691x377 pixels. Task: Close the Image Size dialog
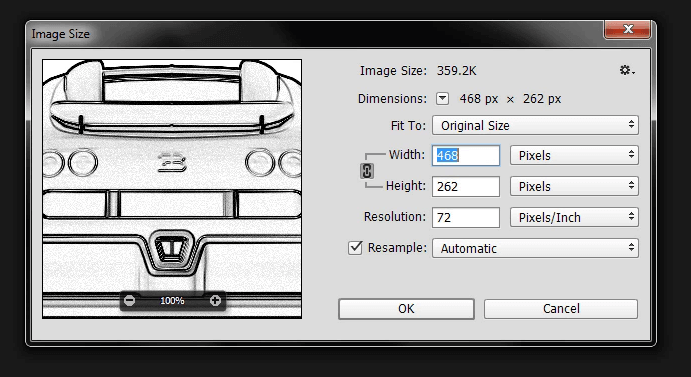tap(628, 30)
